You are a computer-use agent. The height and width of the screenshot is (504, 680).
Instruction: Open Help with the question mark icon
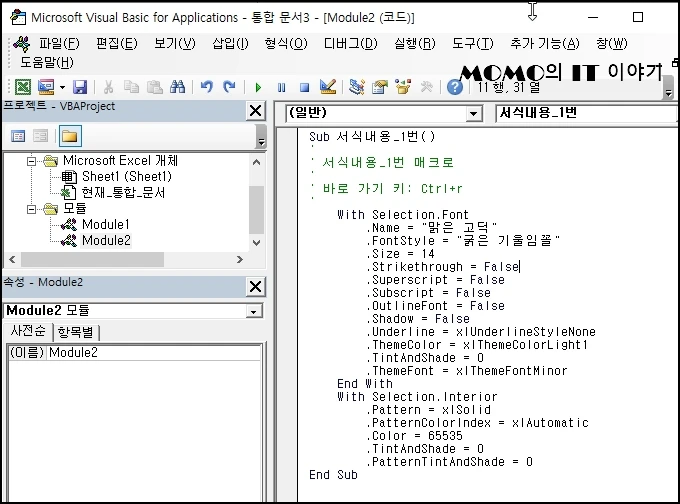454,87
